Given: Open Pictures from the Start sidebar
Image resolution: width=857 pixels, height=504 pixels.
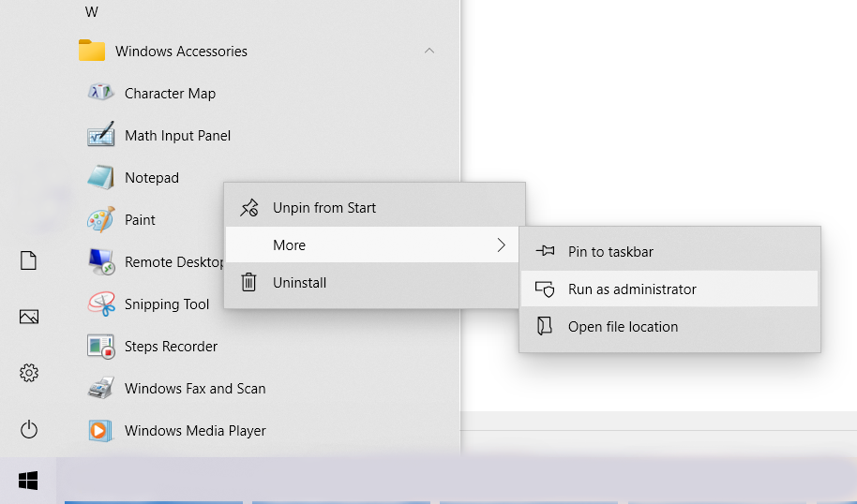Looking at the screenshot, I should click(x=29, y=317).
